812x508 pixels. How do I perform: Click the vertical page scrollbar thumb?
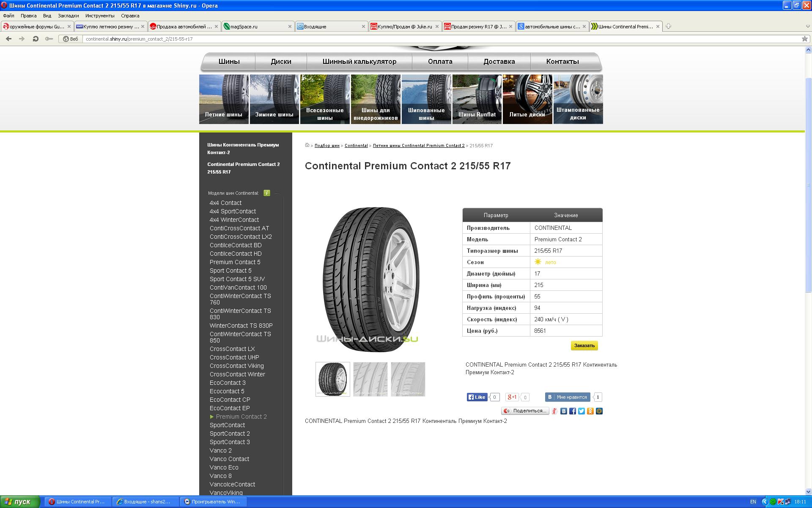[808, 185]
